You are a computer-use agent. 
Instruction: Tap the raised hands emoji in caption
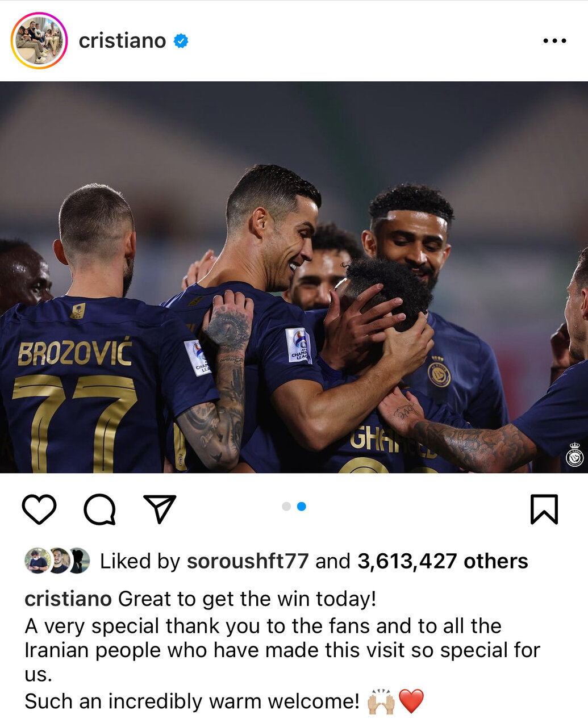tap(381, 701)
